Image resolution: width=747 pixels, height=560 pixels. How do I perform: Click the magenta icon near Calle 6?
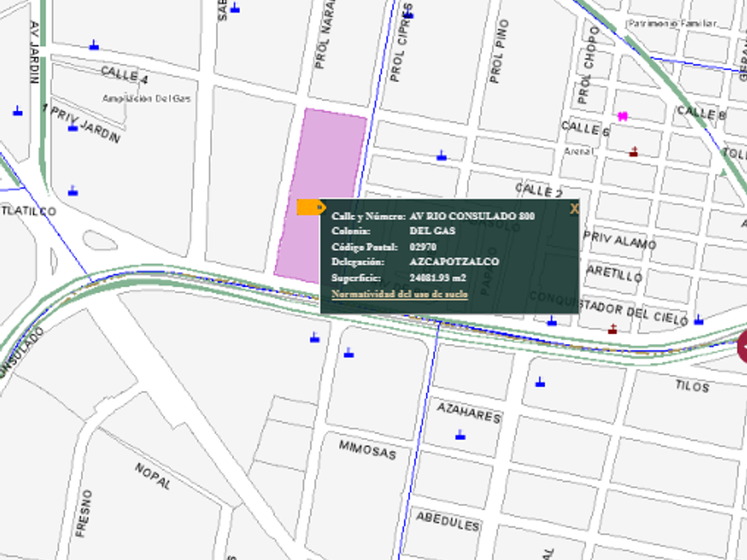click(x=623, y=116)
